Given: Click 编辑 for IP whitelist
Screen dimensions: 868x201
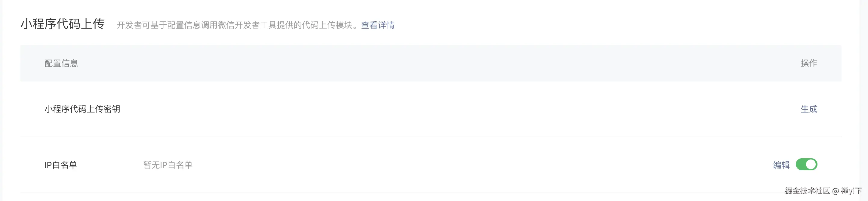Looking at the screenshot, I should [781, 165].
